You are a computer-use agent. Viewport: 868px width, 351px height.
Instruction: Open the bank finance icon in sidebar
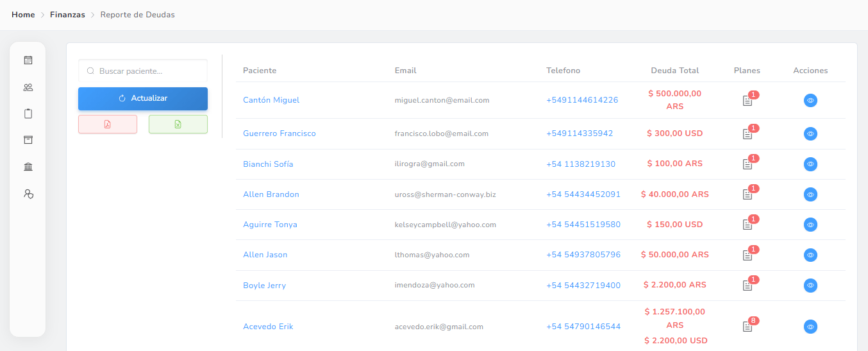[28, 167]
